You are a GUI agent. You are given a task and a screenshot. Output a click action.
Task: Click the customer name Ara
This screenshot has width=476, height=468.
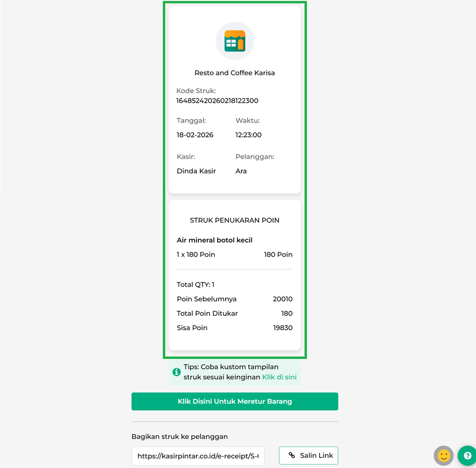point(241,171)
